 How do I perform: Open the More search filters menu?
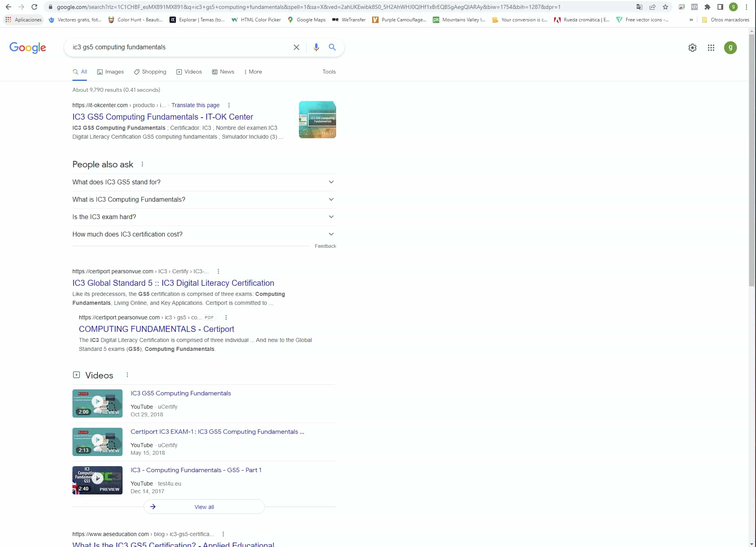pos(253,72)
